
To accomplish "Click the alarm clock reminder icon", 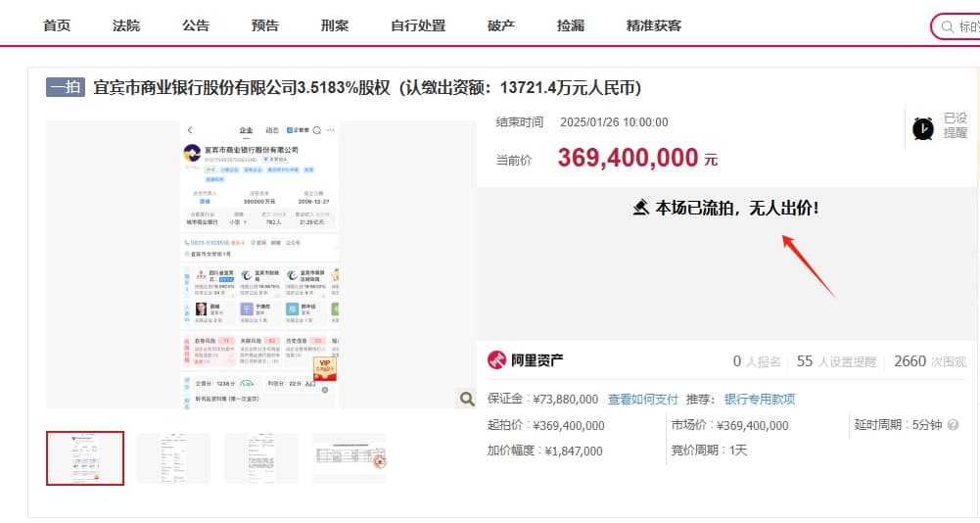I will (922, 128).
